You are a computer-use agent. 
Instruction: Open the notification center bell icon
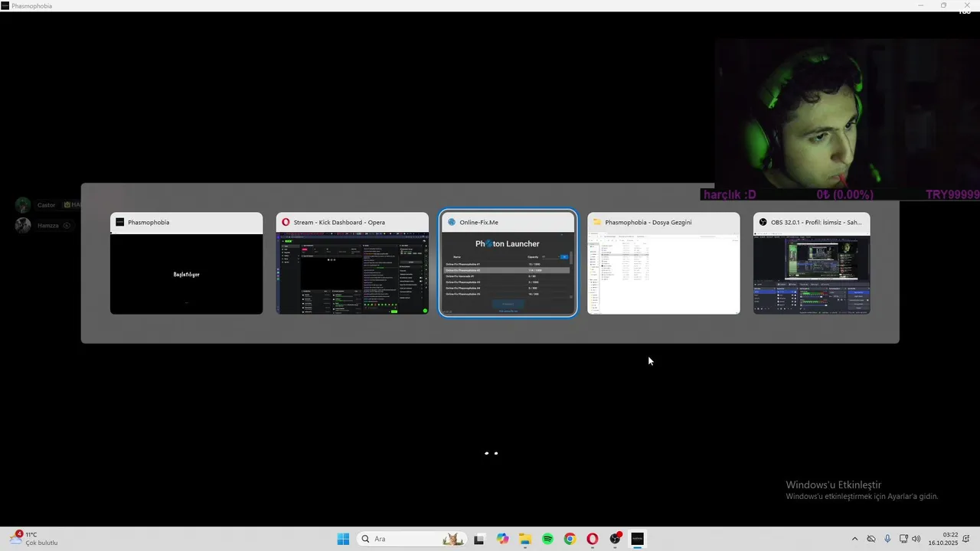[x=967, y=539]
